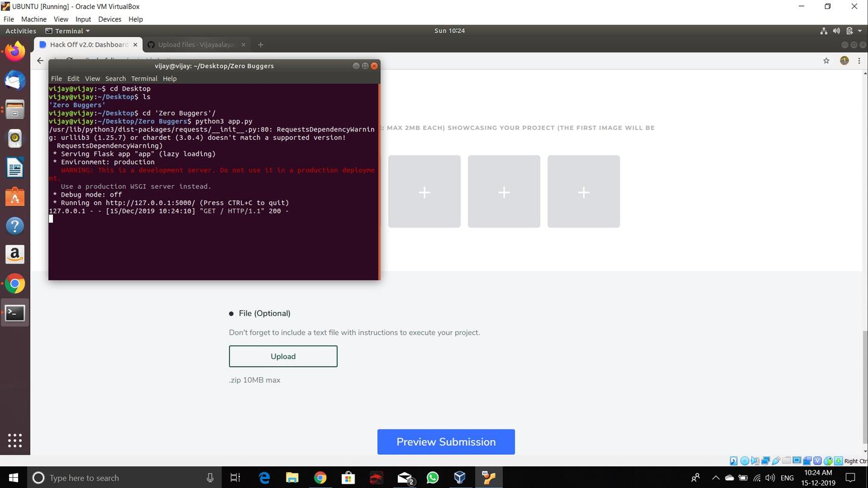Screen dimensions: 868x488
Task: Open a new browser tab with plus
Action: click(260, 45)
